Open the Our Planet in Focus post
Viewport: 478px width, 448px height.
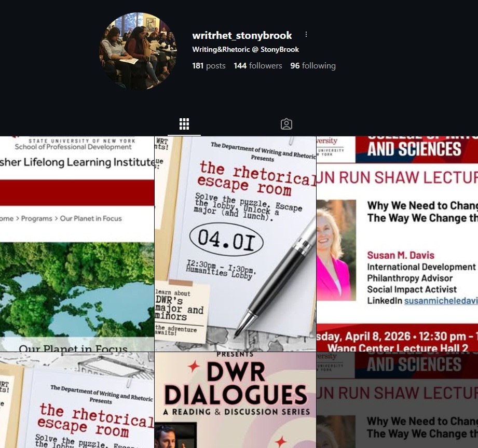[x=77, y=244]
